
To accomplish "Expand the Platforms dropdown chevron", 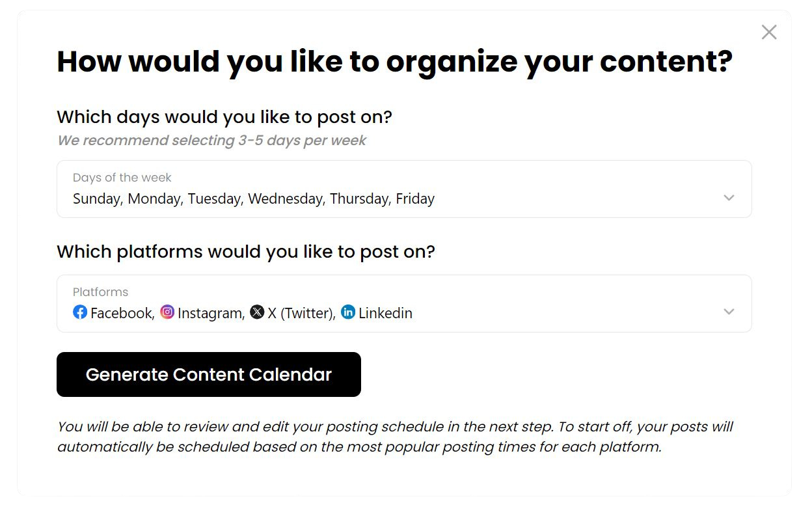I will (x=729, y=312).
